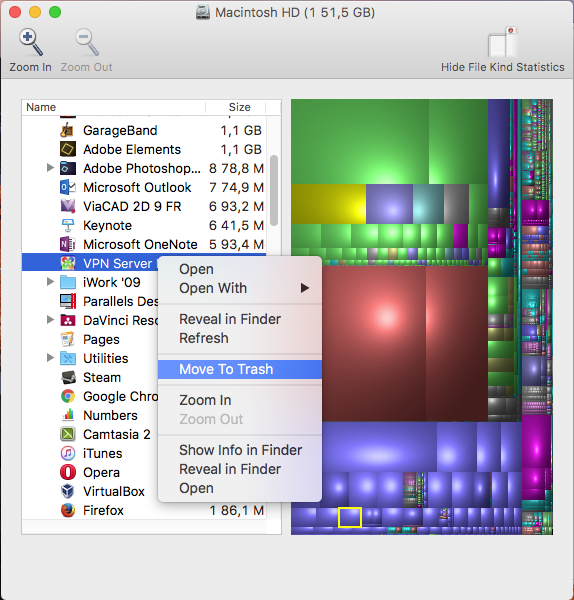
Task: Expand the Utilities folder triangle
Action: (x=50, y=358)
